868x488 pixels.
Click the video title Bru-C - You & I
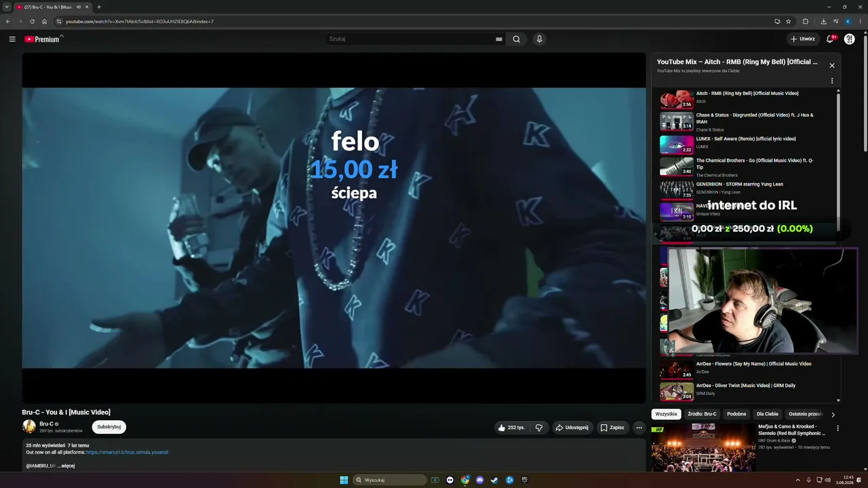[x=66, y=412]
